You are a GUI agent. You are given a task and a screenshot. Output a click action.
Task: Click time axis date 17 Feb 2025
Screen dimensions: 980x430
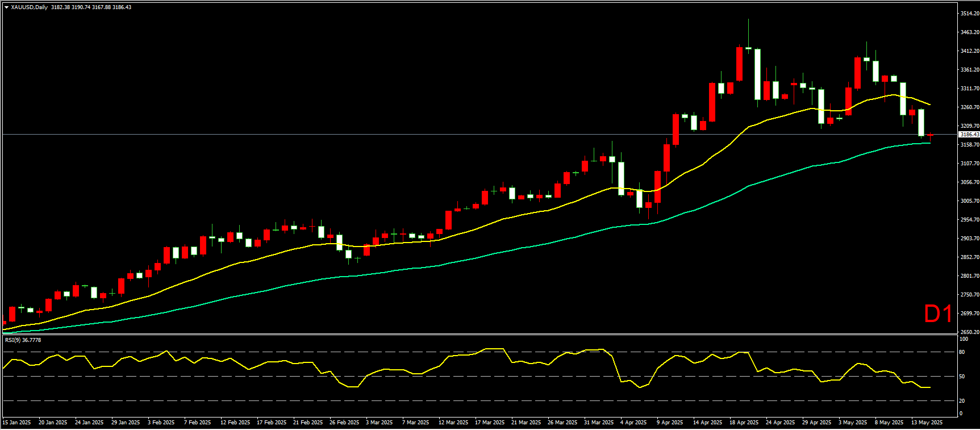tap(272, 423)
